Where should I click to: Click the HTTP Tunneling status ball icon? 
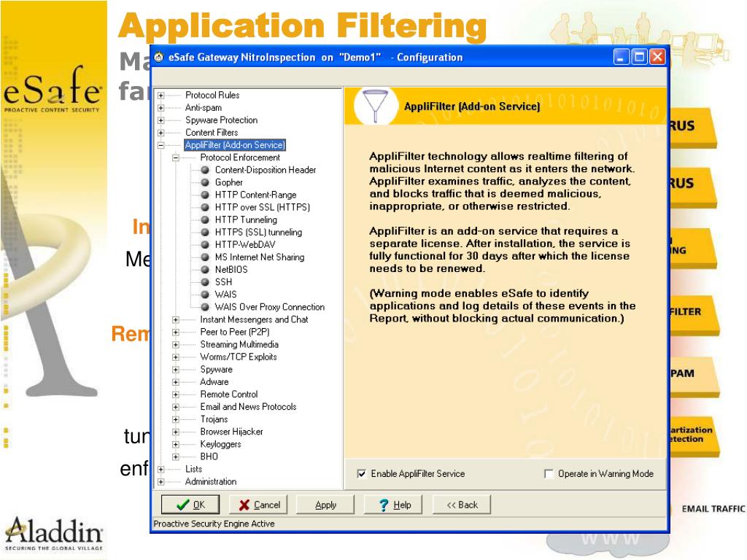(205, 219)
